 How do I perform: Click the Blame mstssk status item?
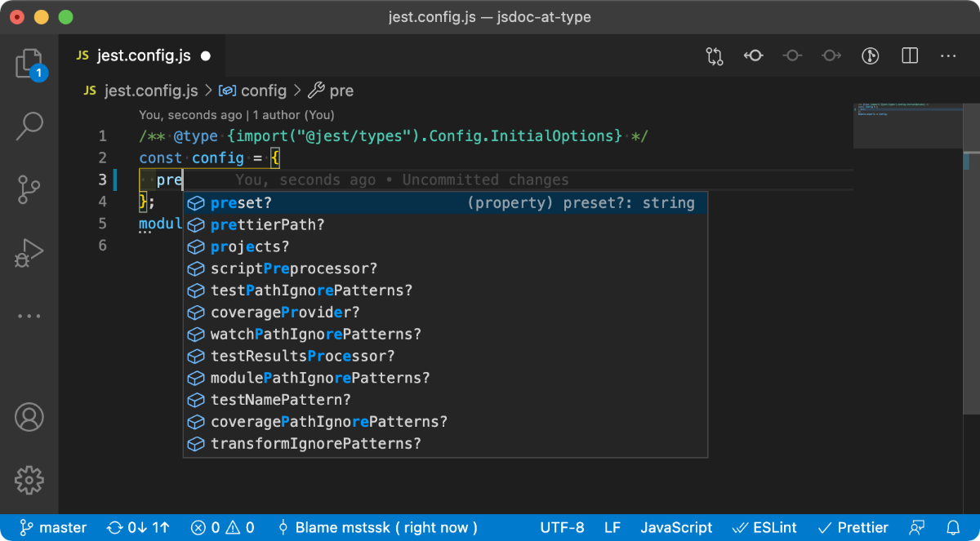tap(377, 528)
